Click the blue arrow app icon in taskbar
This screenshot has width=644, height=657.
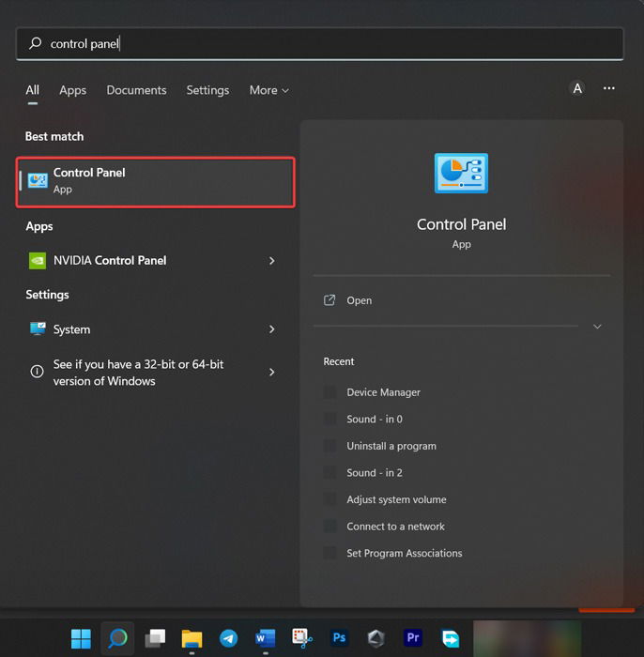[450, 638]
